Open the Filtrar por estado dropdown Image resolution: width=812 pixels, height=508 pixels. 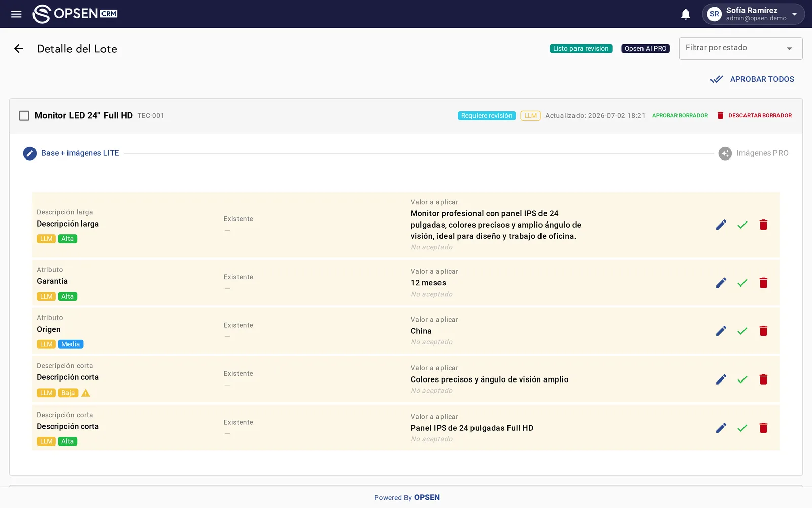pyautogui.click(x=740, y=48)
